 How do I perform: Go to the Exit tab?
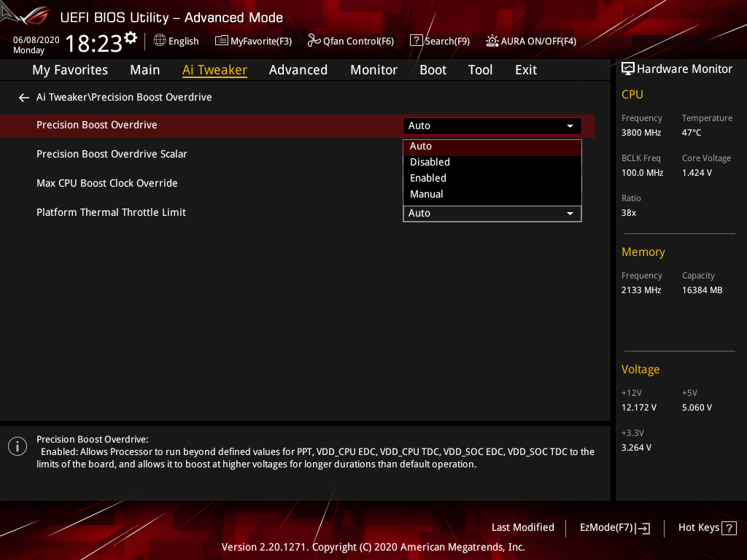(526, 70)
